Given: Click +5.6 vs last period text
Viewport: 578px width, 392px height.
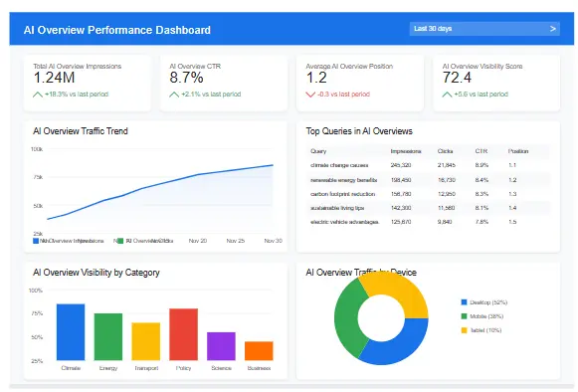Looking at the screenshot, I should 482,95.
